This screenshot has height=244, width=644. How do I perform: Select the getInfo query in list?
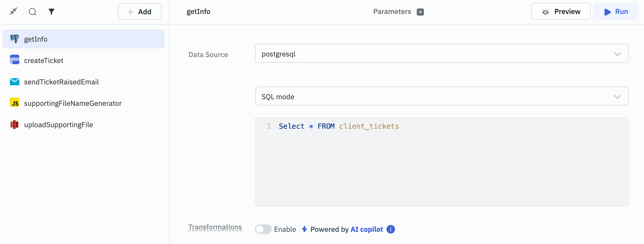36,39
